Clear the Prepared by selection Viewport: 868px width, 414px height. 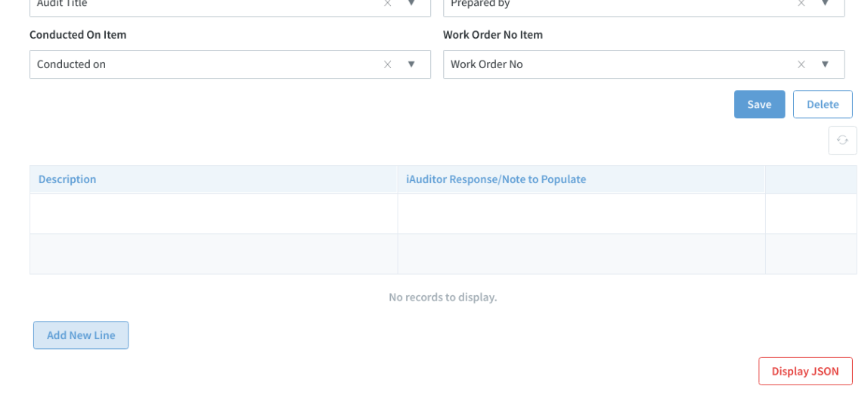tap(801, 3)
